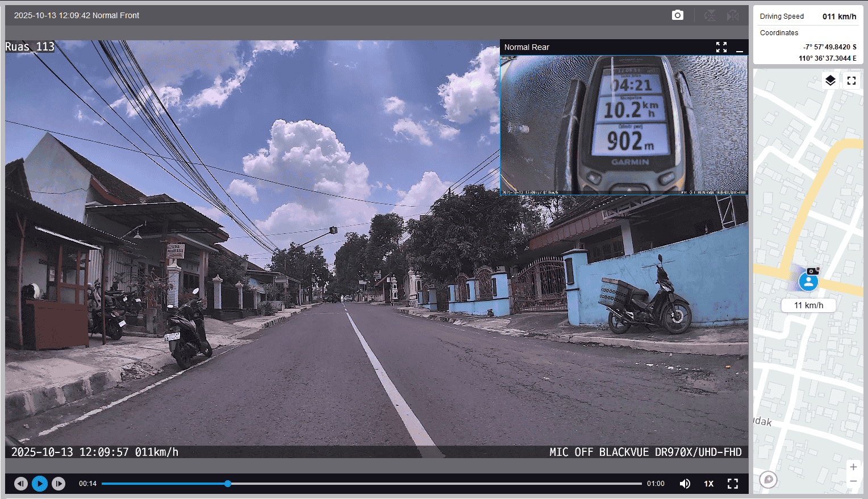The image size is (868, 499).
Task: Minimize the Normal Rear camera panel
Action: (739, 48)
